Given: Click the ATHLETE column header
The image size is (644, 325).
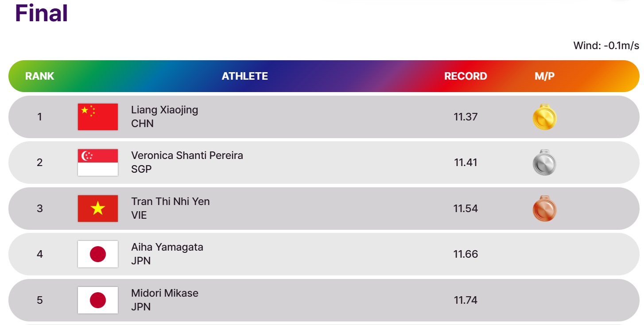Looking at the screenshot, I should 245,76.
